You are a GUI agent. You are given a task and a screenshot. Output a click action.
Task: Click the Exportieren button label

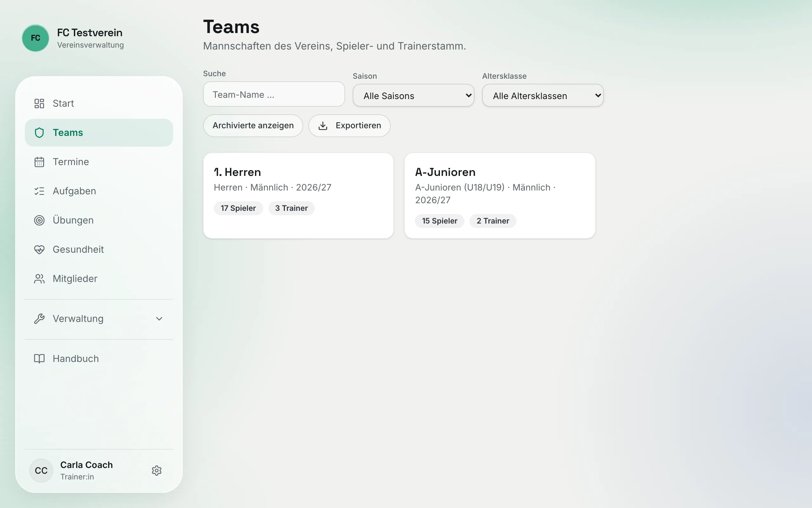(x=358, y=126)
